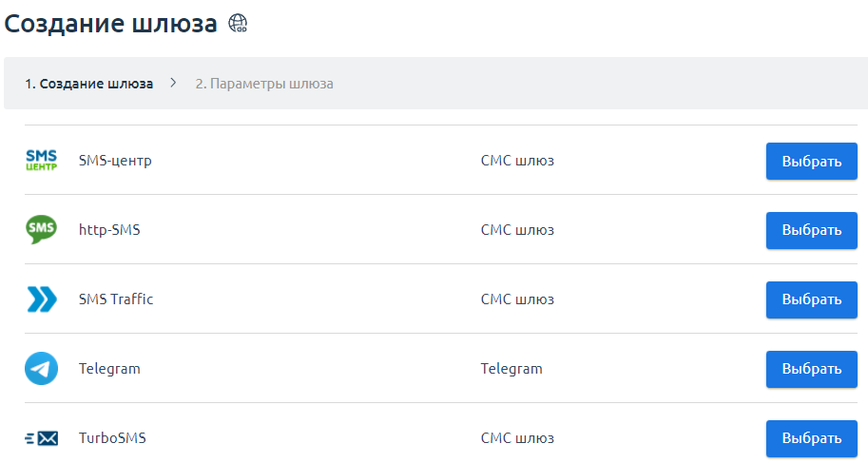The width and height of the screenshot is (868, 463).
Task: Click the 'http-SMS' gateway name
Action: pos(109,230)
